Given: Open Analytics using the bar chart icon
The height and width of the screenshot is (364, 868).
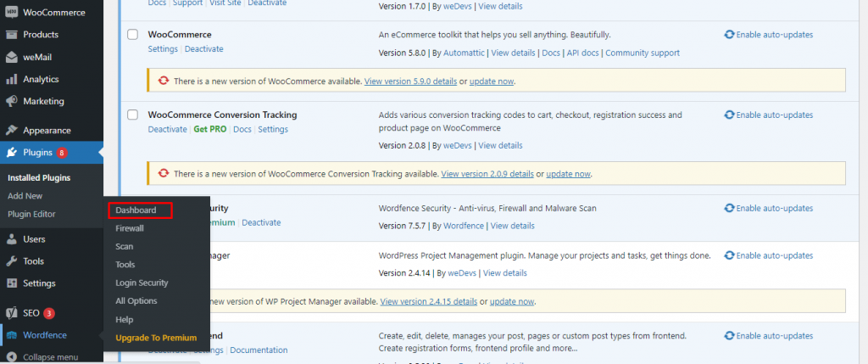Looking at the screenshot, I should pyautogui.click(x=12, y=79).
